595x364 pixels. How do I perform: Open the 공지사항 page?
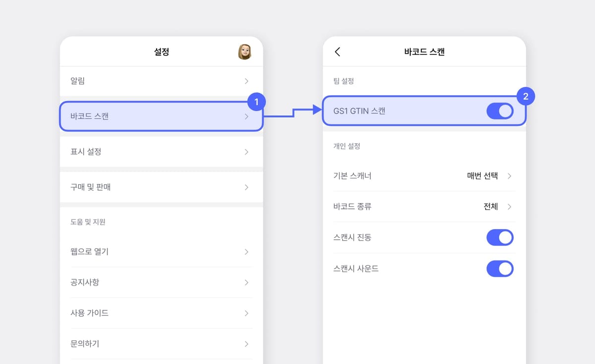[149, 282]
